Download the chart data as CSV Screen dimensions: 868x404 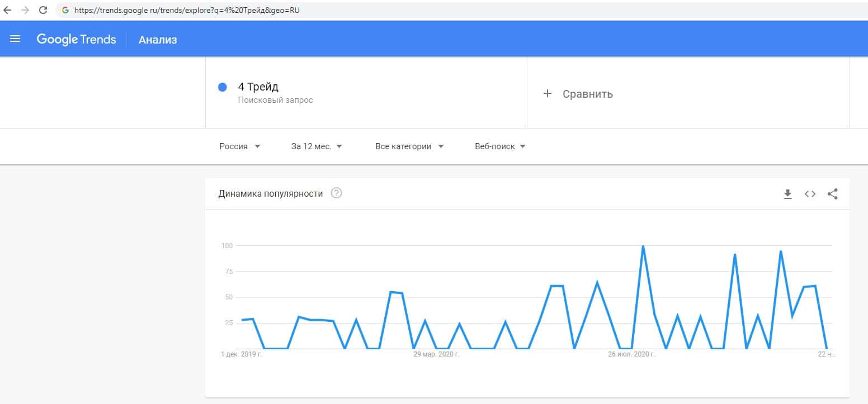pyautogui.click(x=787, y=194)
